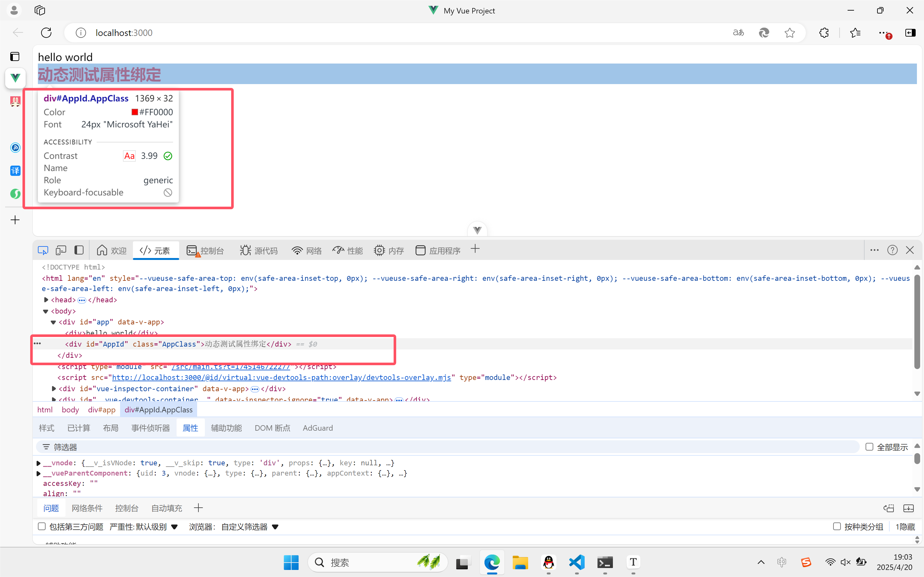Open the 严重性 默认级别 dropdown
Viewport: 924px width, 577px height.
[x=144, y=527]
